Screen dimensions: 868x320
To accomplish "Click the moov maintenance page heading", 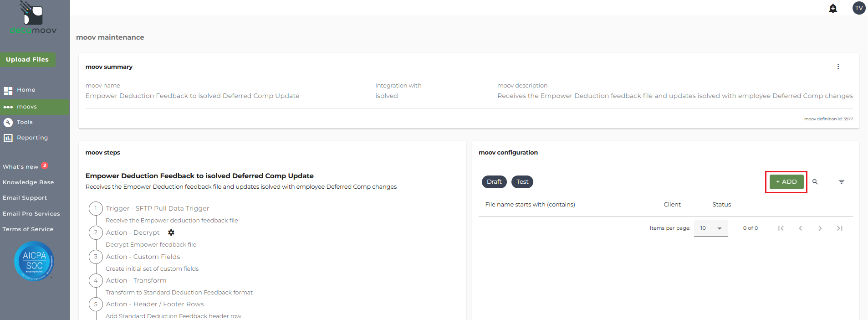I will [110, 37].
